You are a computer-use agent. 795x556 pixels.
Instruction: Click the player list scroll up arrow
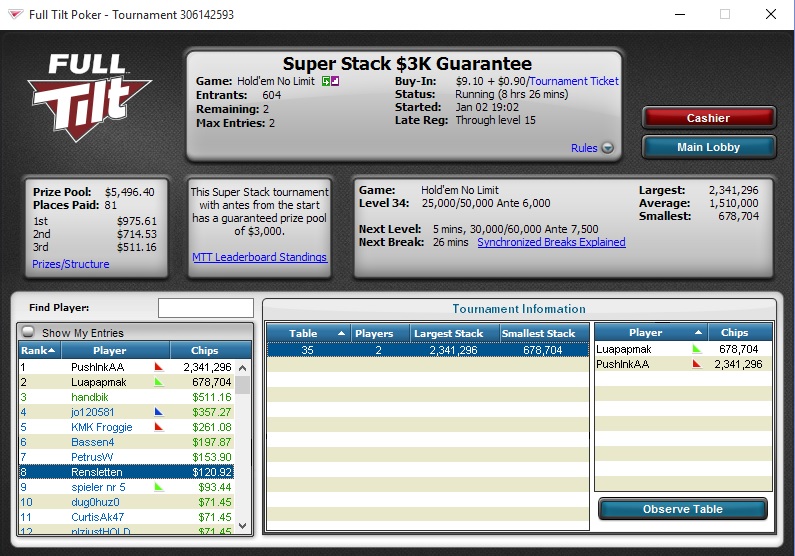(x=242, y=368)
